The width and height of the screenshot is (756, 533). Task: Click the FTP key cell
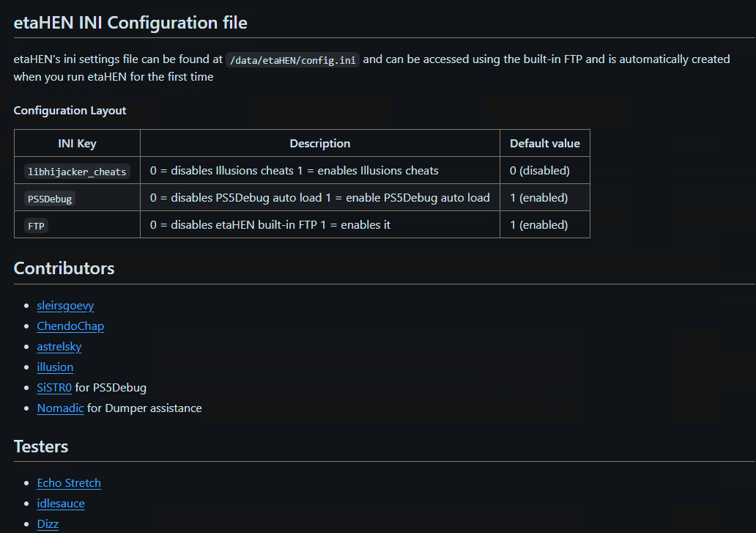(x=77, y=224)
